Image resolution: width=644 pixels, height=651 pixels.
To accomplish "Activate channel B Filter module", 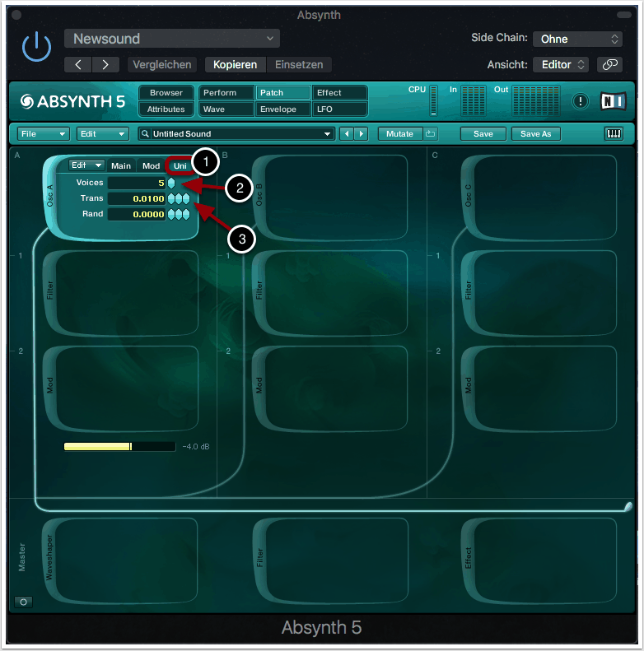I will tap(330, 293).
